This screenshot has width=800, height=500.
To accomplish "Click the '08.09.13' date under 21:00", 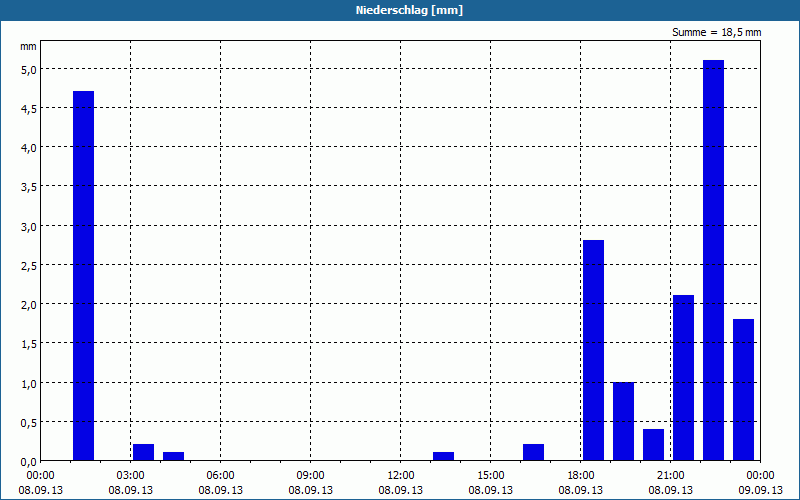I will [x=670, y=490].
